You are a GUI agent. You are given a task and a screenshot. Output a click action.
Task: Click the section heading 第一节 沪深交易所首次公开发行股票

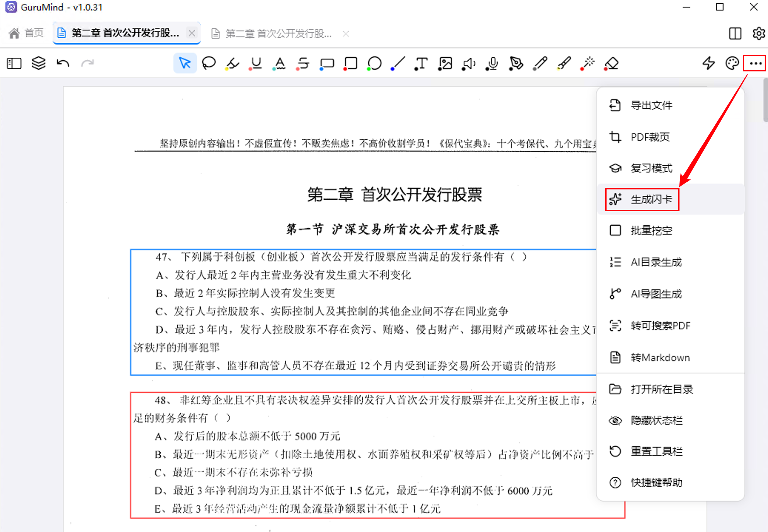[x=393, y=229]
